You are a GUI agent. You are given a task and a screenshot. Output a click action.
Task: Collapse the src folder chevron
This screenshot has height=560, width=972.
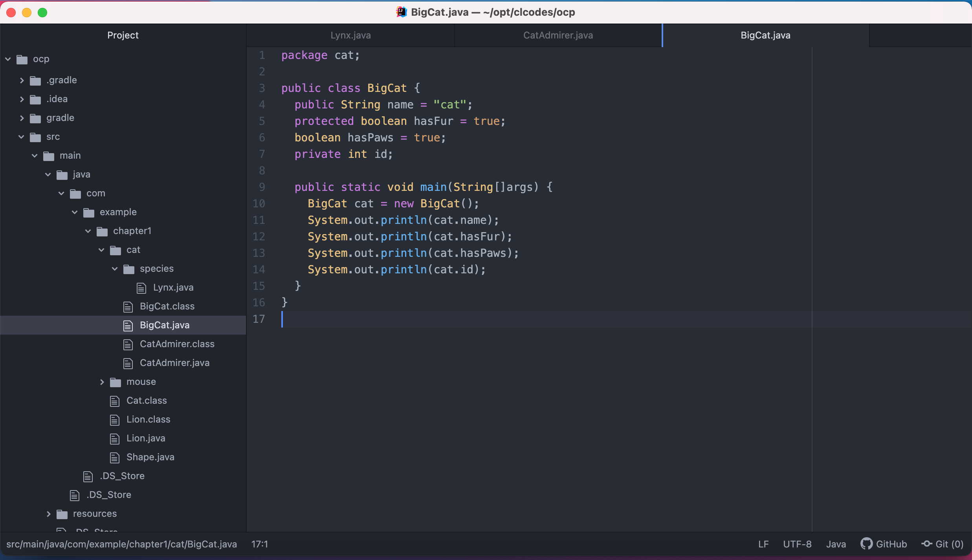coord(21,137)
